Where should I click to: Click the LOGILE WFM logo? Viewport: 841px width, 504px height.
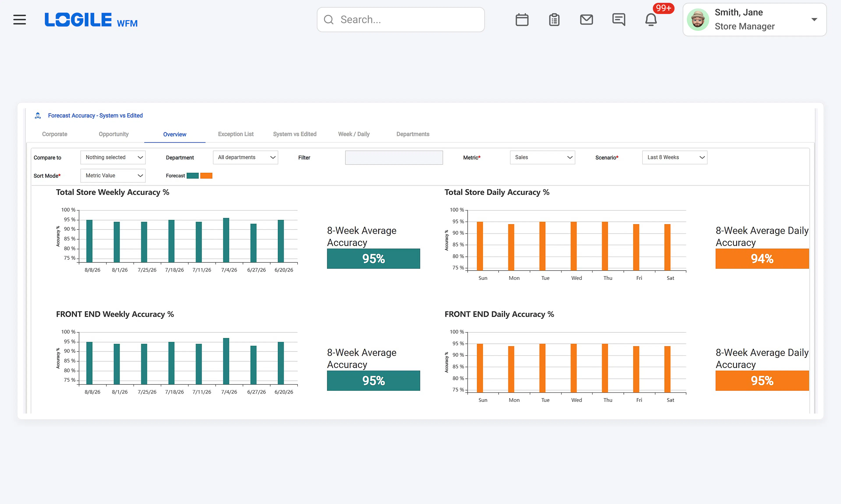click(x=91, y=20)
